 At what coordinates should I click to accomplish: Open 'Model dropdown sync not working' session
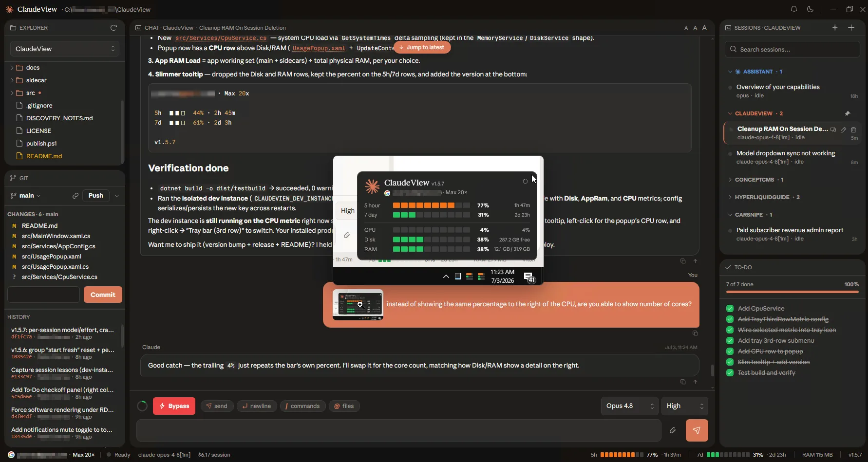(793, 157)
